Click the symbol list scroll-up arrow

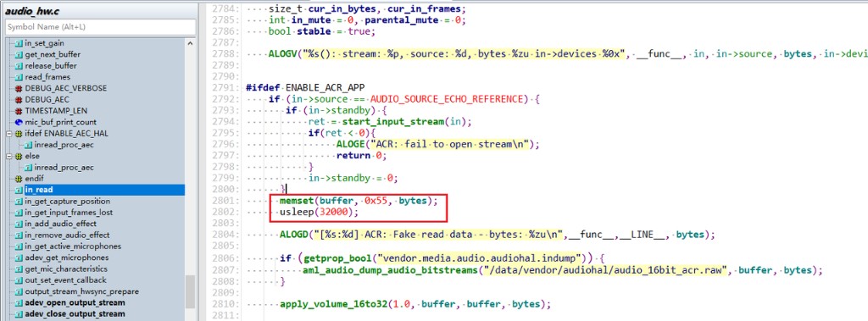coord(190,43)
